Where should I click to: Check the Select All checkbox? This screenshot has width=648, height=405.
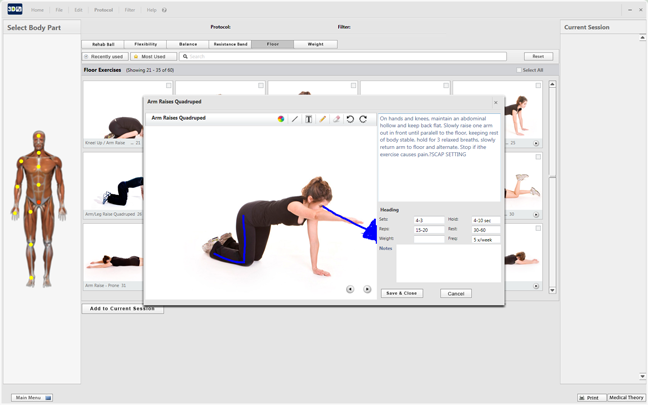[x=519, y=70]
